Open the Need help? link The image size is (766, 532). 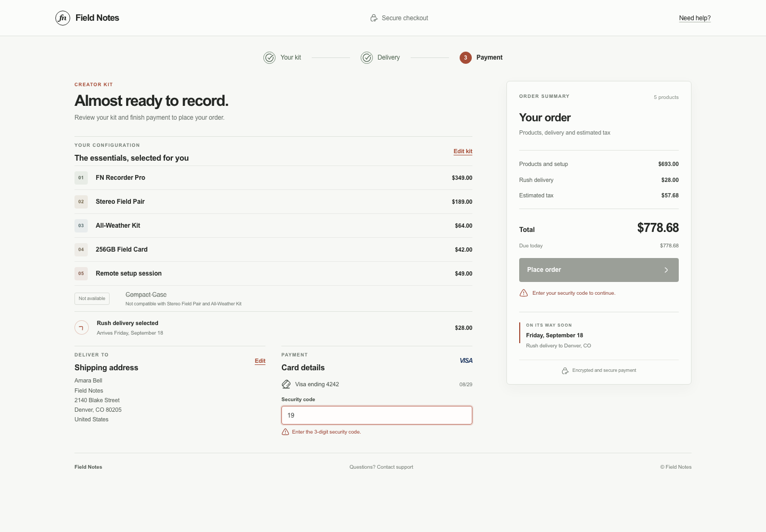click(695, 18)
